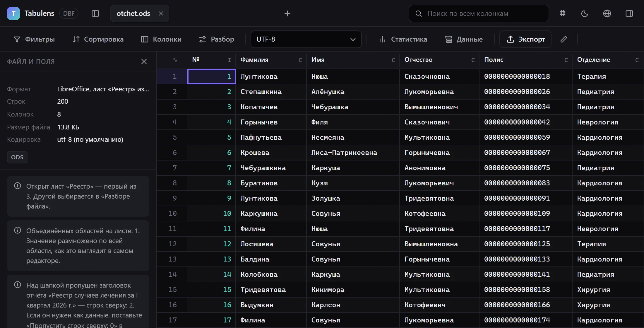The image size is (644, 328).
Task: Select the cell «Вымышленнович»
Action: coord(439,107)
